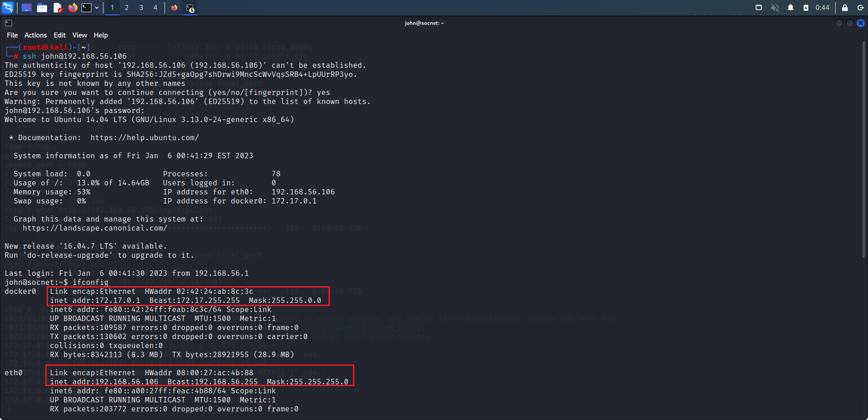Open the View menu
This screenshot has width=868, height=420.
click(x=80, y=35)
